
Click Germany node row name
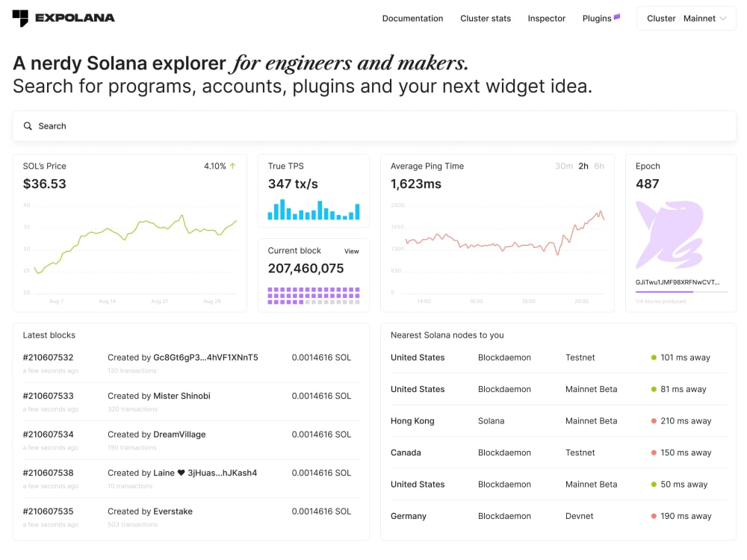tap(409, 516)
